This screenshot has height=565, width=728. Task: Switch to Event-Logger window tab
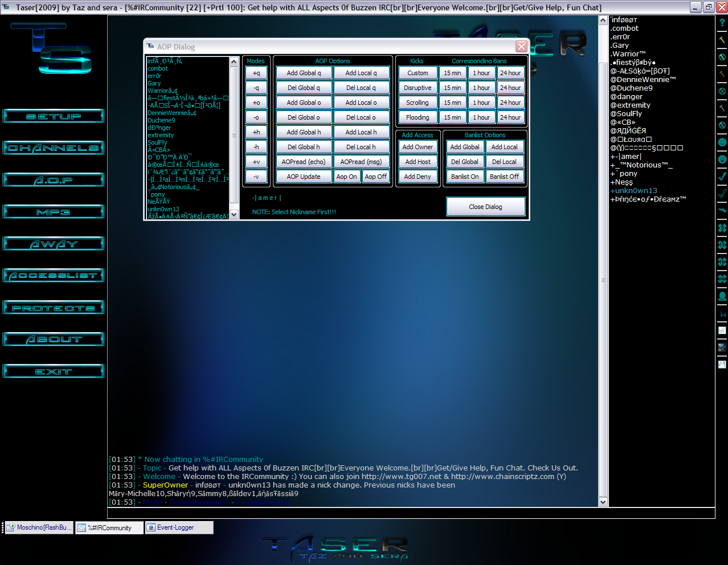coord(179,528)
